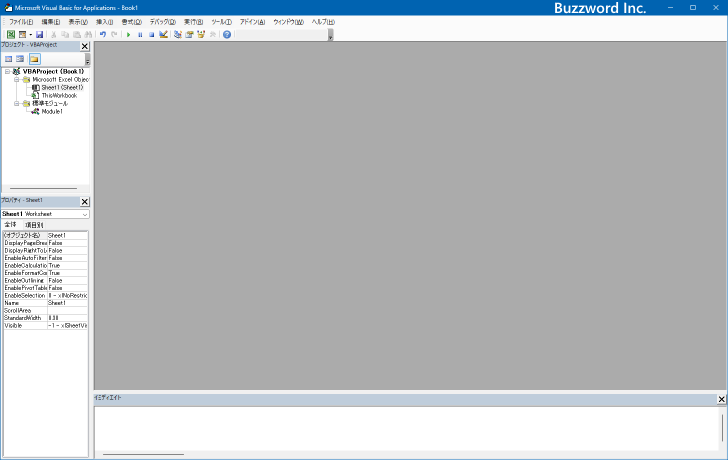Click the Find binoculars icon
The height and width of the screenshot is (460, 728).
coord(88,34)
